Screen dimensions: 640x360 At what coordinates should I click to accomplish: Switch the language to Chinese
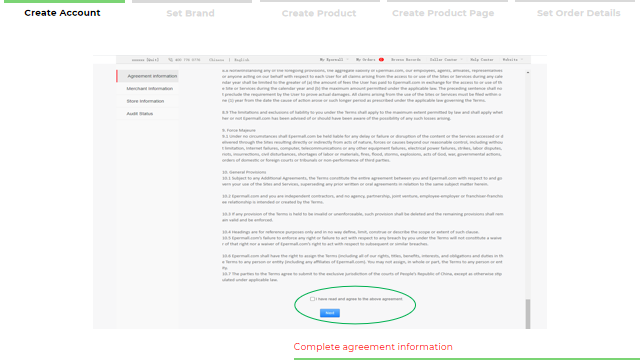pos(216,60)
